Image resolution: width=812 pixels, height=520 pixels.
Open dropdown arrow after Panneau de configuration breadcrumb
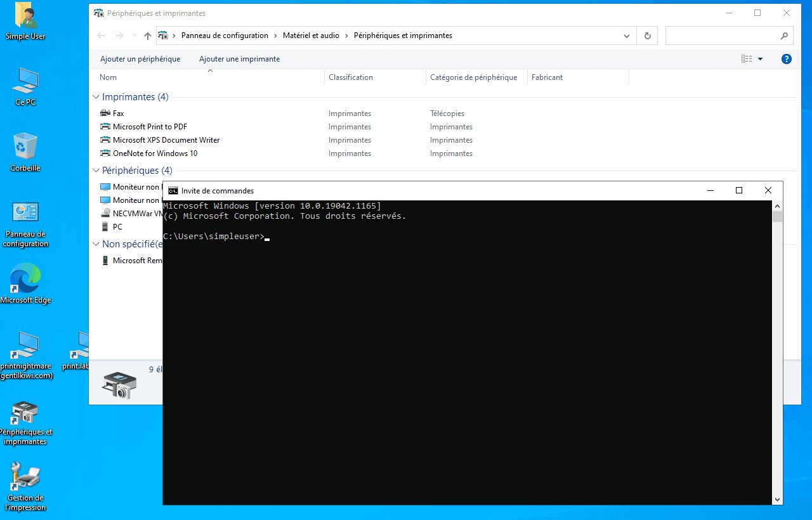pyautogui.click(x=276, y=36)
